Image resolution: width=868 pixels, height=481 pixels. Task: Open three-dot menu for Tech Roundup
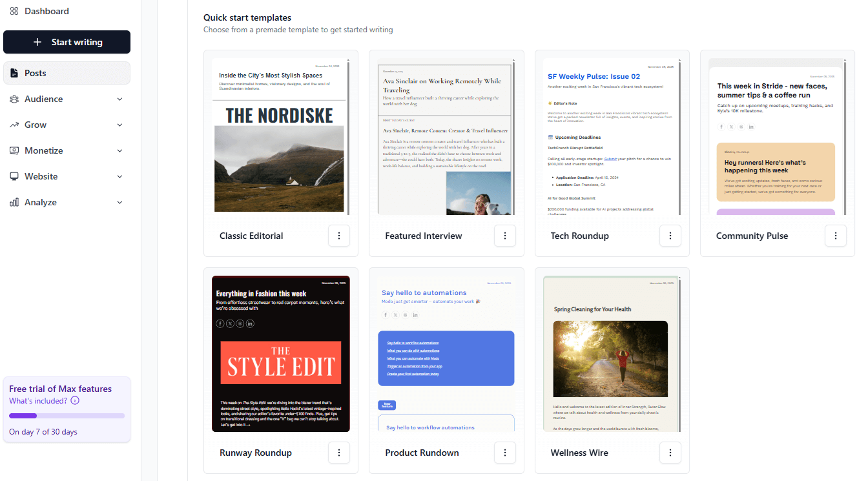click(670, 236)
